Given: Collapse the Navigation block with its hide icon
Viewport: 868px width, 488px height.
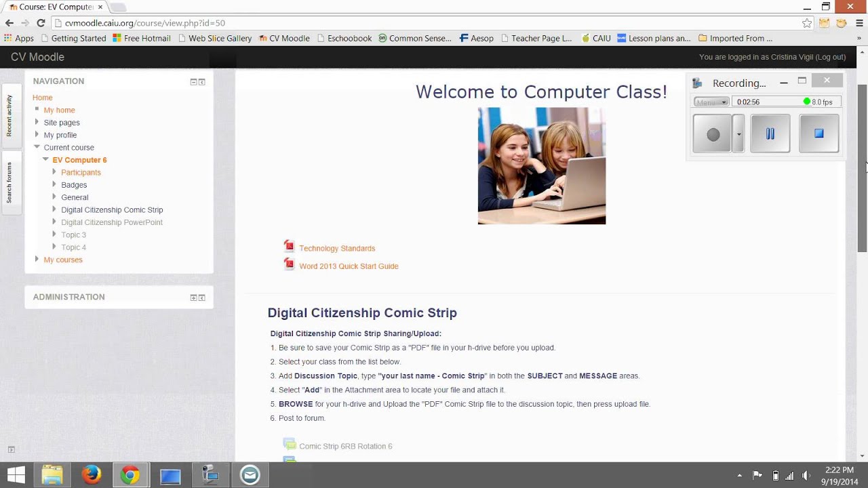Looking at the screenshot, I should (x=193, y=82).
